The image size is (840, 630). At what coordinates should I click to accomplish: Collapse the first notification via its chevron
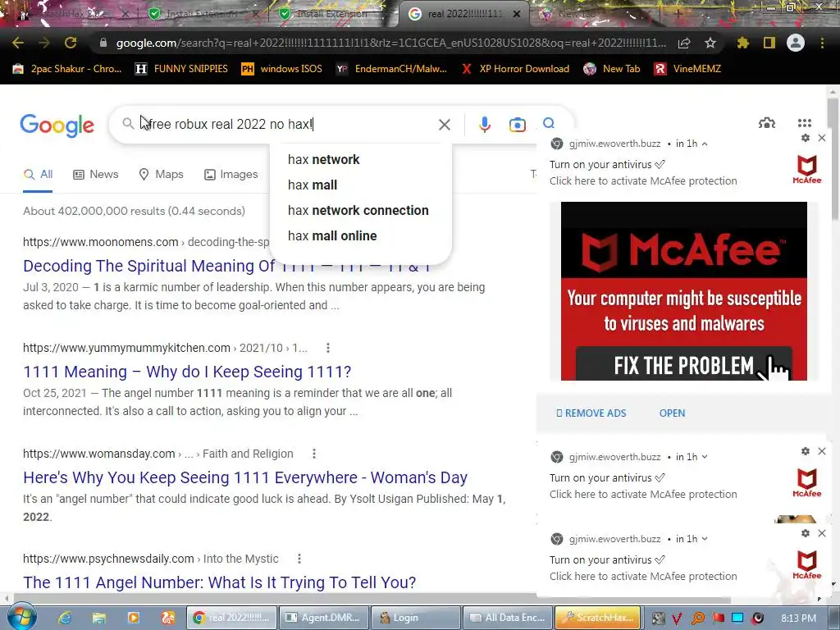pyautogui.click(x=705, y=144)
